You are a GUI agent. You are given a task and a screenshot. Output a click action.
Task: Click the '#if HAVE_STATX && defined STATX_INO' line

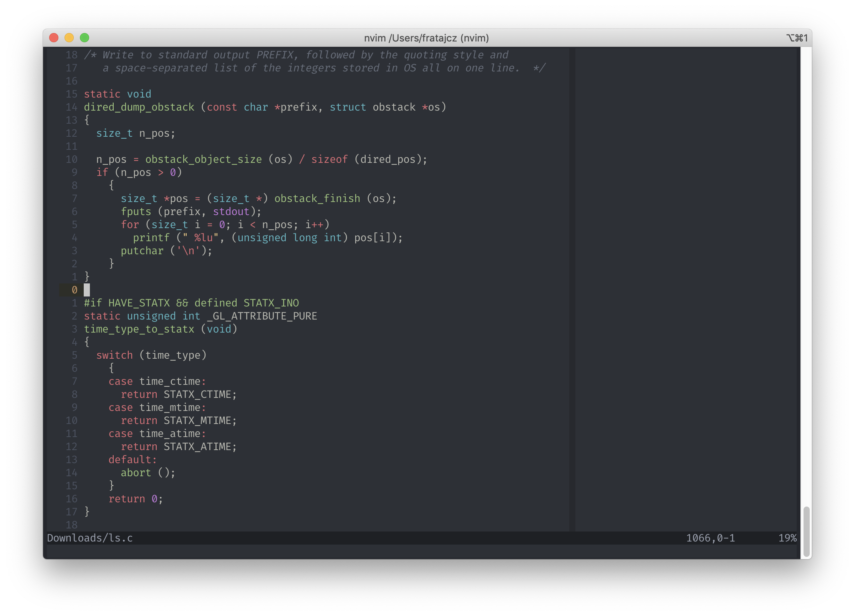[x=191, y=303]
